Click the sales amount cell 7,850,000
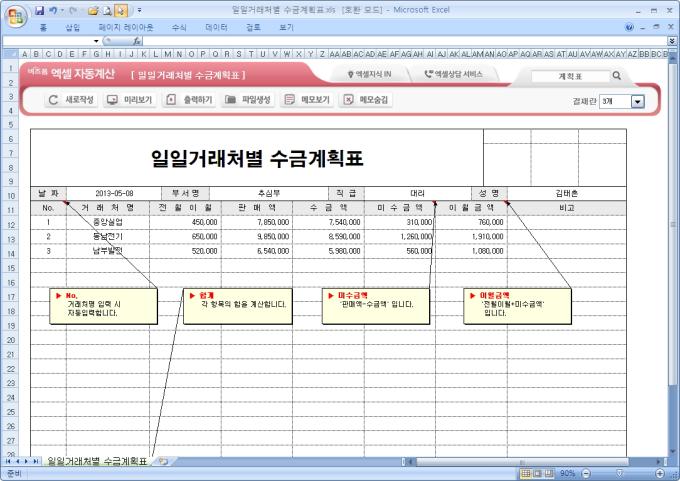 [257, 223]
